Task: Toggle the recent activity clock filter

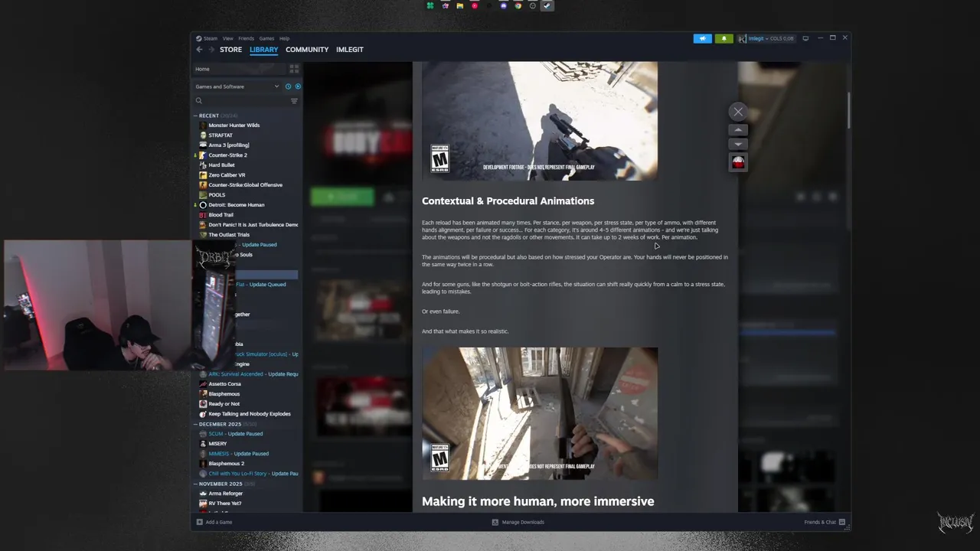Action: pos(288,86)
